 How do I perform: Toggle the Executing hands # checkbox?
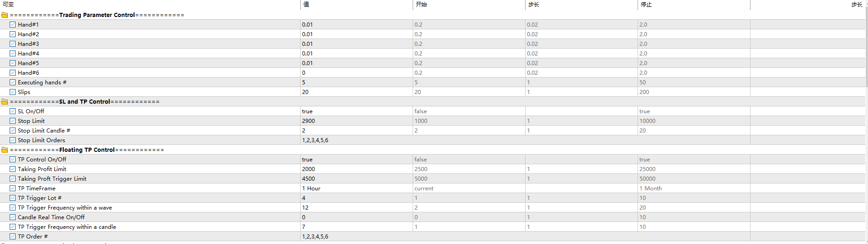(x=13, y=83)
